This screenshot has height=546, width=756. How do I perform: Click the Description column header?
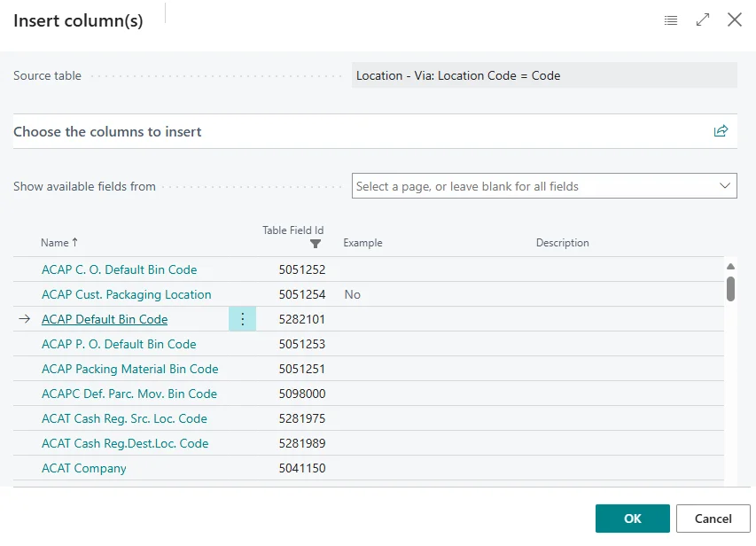(562, 243)
